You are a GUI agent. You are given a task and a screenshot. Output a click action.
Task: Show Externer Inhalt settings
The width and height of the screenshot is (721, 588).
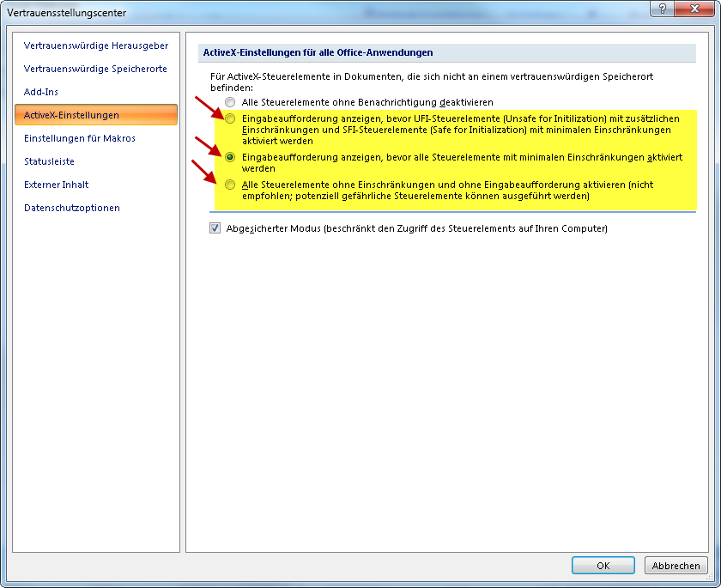point(57,185)
